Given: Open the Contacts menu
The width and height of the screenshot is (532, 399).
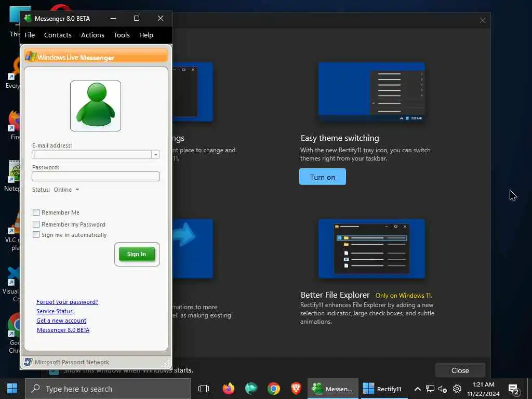Looking at the screenshot, I should click(58, 35).
